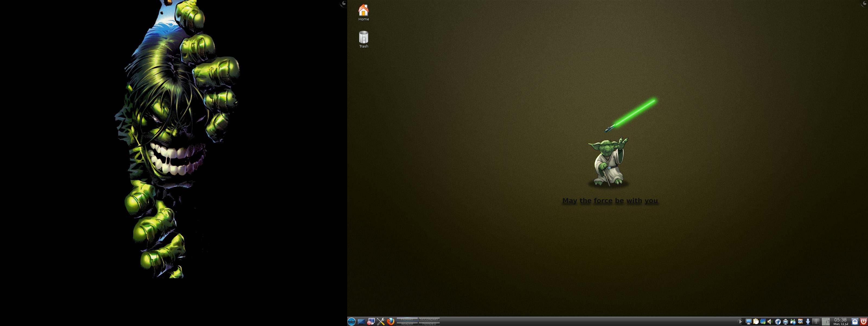
Task: Open downloads blue arrow tray icon
Action: [x=808, y=322]
